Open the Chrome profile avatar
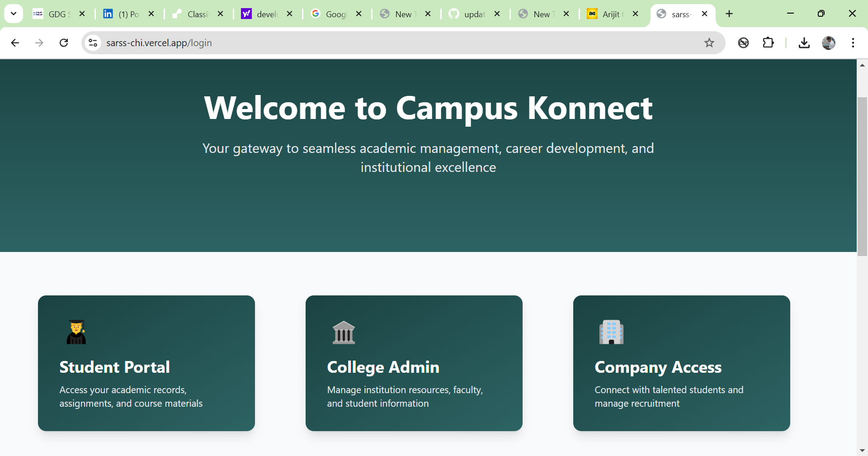This screenshot has height=456, width=868. 829,43
